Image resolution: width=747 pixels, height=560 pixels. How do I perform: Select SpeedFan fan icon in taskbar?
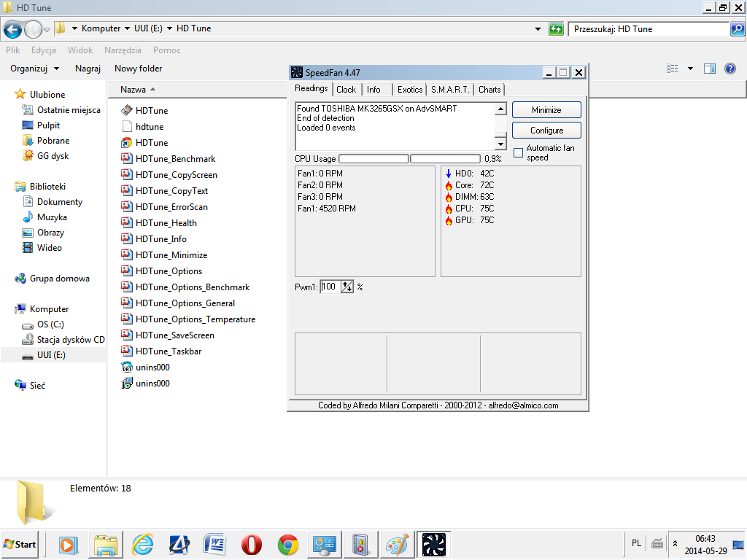433,545
